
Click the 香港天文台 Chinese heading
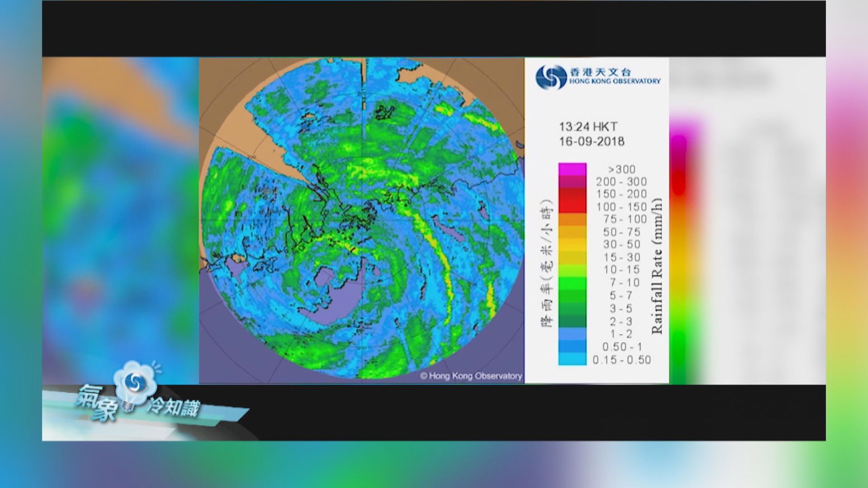[x=600, y=72]
